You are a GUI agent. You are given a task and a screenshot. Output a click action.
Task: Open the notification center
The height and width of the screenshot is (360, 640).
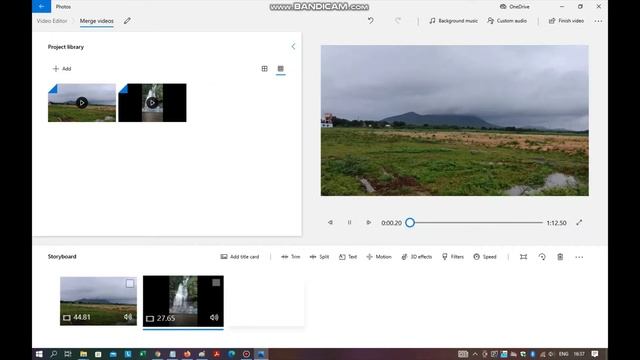(x=595, y=354)
